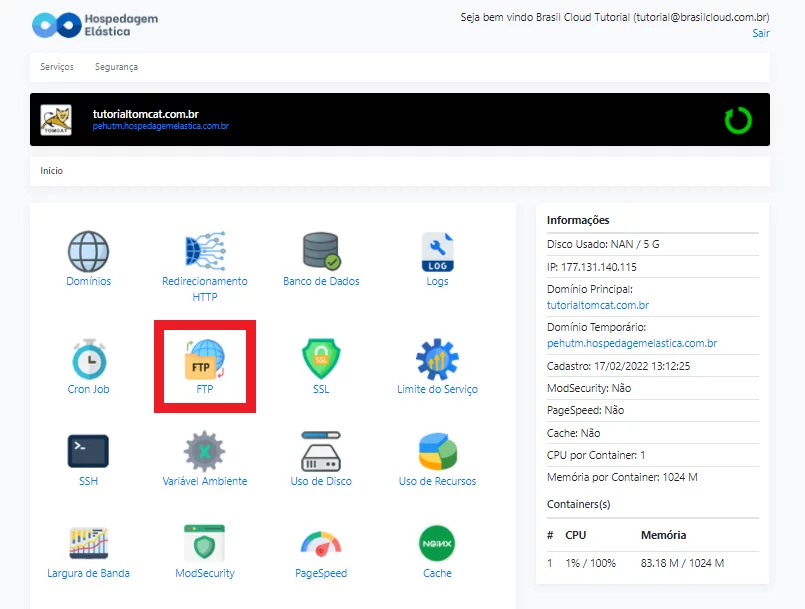Click the Redirecionamento HTTP label
Screen dimensions: 805x609
[x=205, y=289]
